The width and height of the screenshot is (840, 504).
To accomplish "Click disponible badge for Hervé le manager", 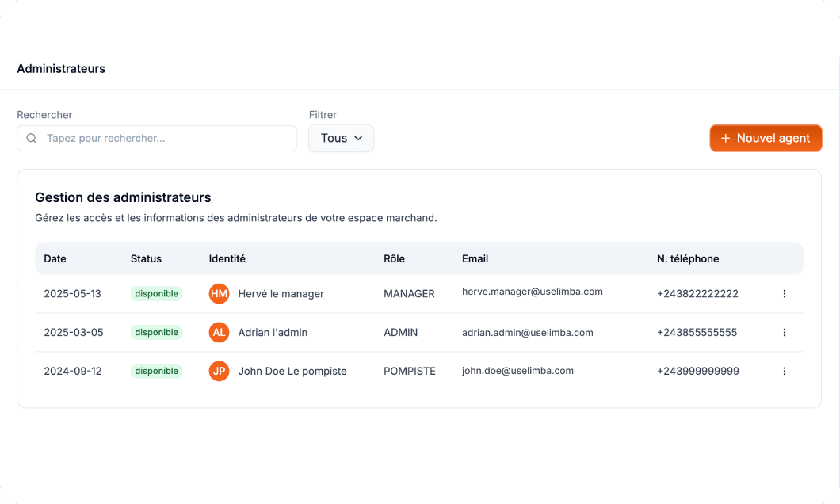I will point(156,294).
